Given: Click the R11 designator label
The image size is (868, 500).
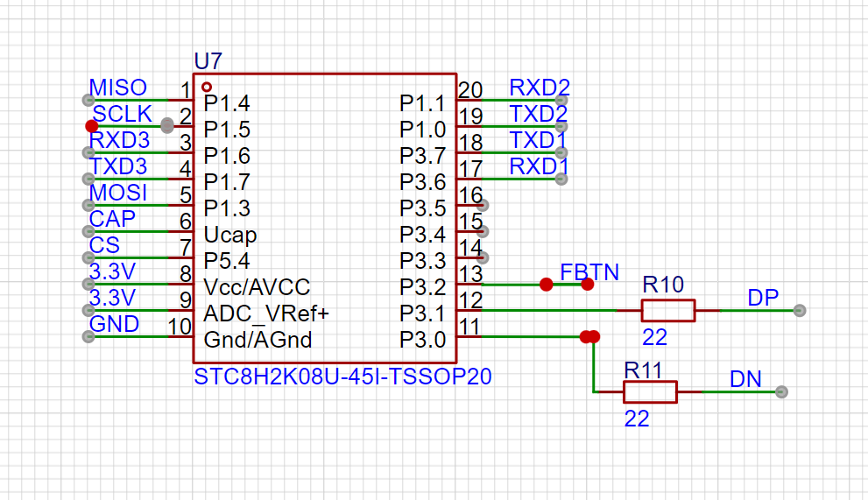Looking at the screenshot, I should click(x=643, y=370).
